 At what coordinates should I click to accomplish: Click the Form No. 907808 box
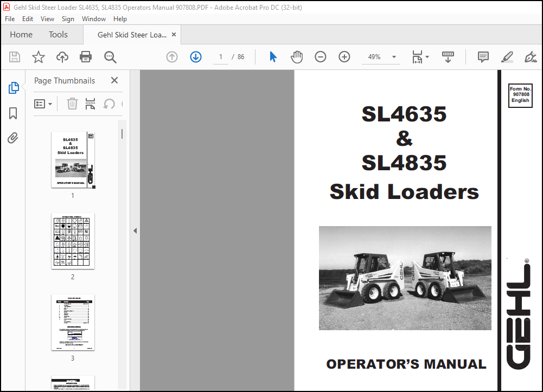520,95
